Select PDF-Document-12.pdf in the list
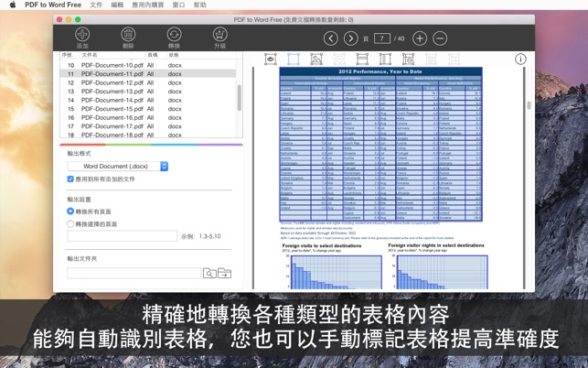The width and height of the screenshot is (588, 368). click(x=148, y=82)
